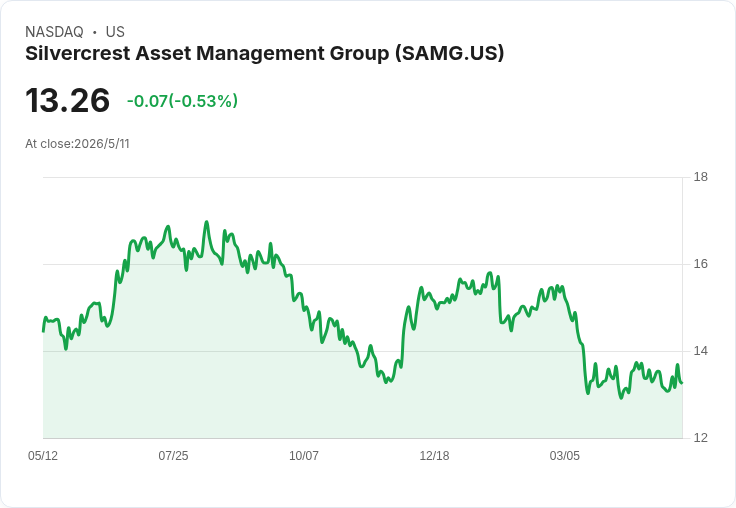Click the 16 price axis label
This screenshot has width=736, height=508.
pyautogui.click(x=701, y=264)
